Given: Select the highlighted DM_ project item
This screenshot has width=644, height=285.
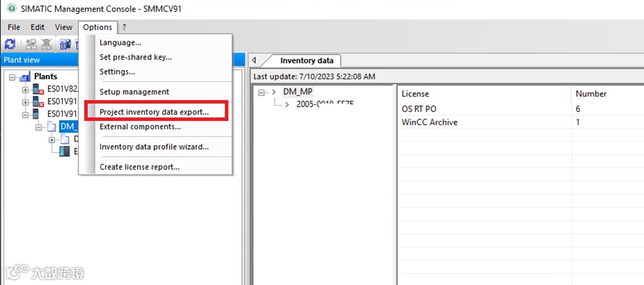Looking at the screenshot, I should coord(70,126).
